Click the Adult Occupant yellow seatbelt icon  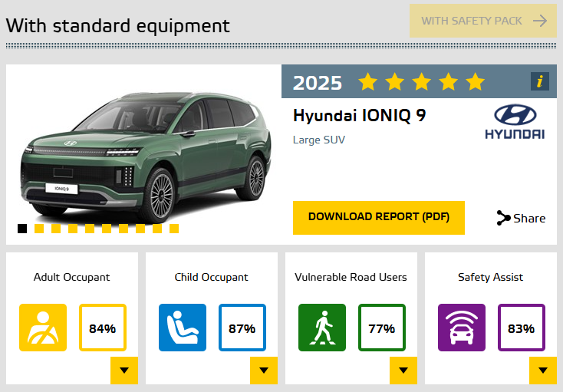[x=43, y=328]
